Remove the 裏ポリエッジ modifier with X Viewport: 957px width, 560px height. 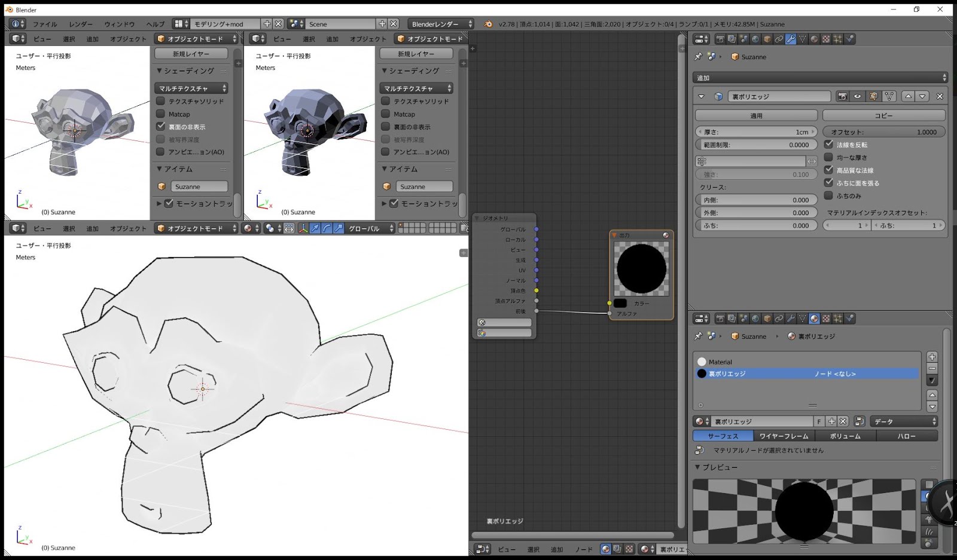tap(940, 96)
